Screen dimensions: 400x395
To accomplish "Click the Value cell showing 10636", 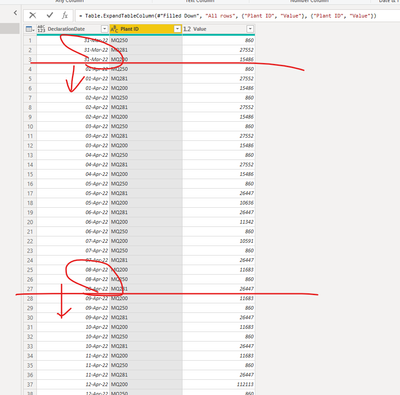I will click(x=219, y=203).
